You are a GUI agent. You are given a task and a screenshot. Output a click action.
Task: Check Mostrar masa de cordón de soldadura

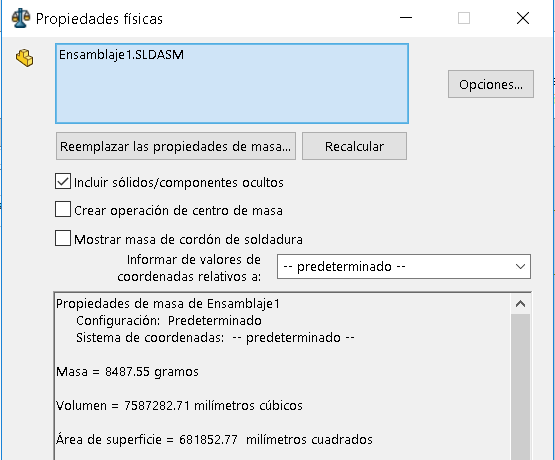(63, 238)
